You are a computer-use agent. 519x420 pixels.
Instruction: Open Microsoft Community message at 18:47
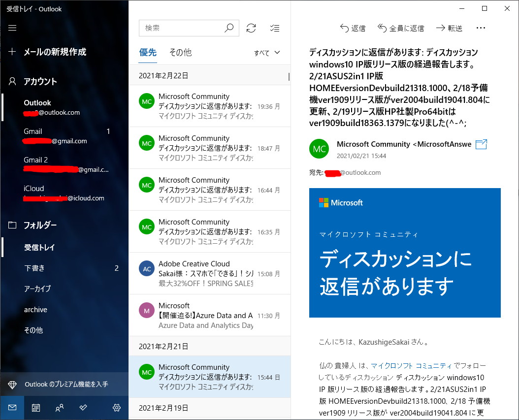pos(209,148)
